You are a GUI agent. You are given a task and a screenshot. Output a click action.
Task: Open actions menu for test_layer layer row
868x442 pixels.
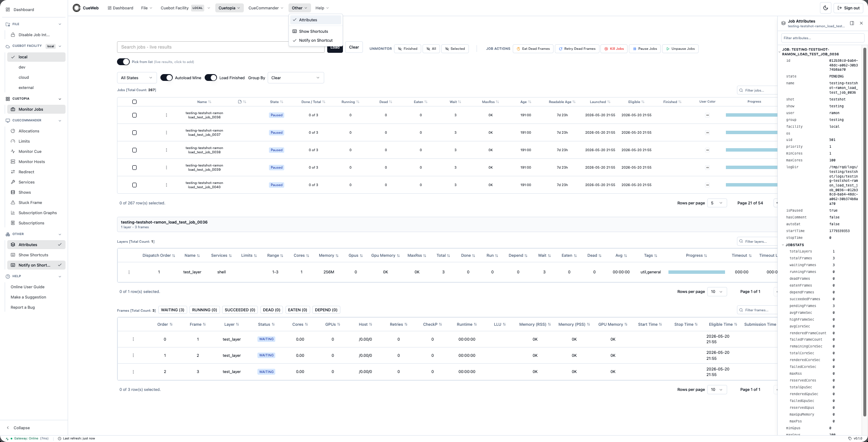coord(129,272)
